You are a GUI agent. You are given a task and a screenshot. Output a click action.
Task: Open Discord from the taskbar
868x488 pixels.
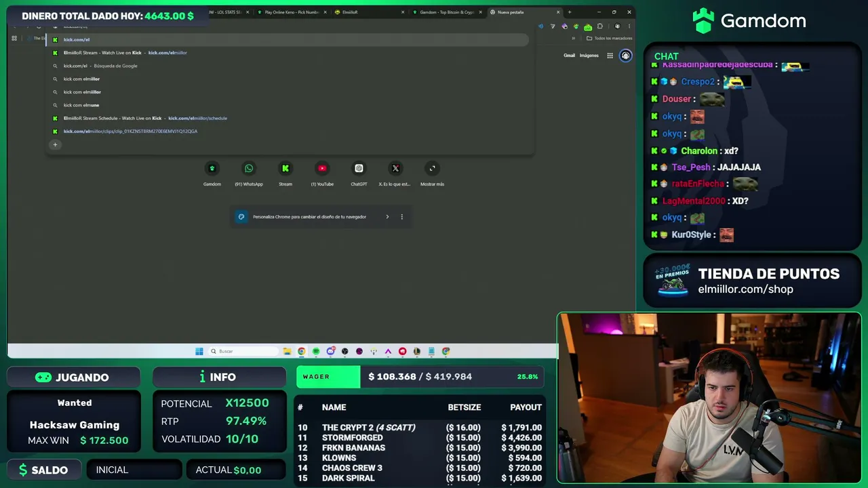[x=330, y=351]
